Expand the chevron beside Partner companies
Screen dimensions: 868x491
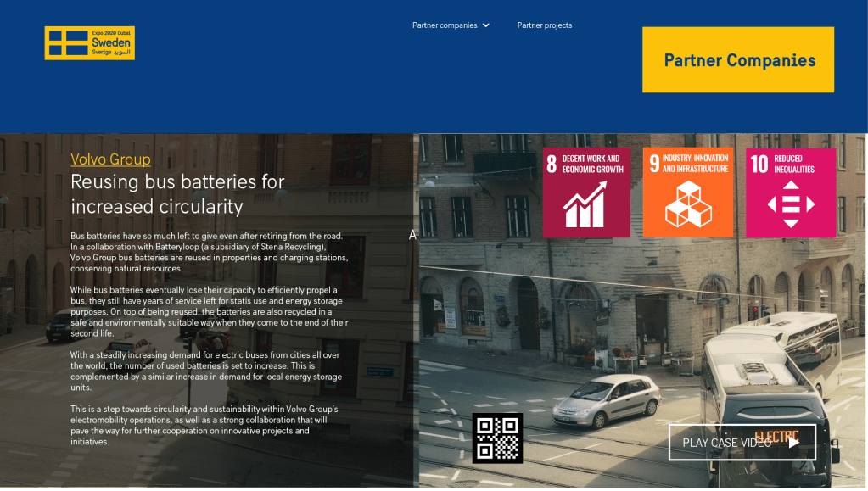tap(486, 25)
